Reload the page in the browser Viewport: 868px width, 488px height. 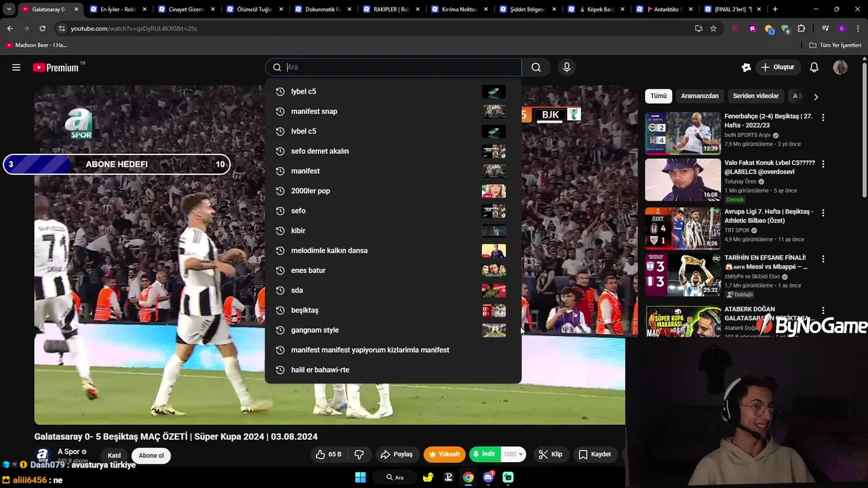click(42, 28)
